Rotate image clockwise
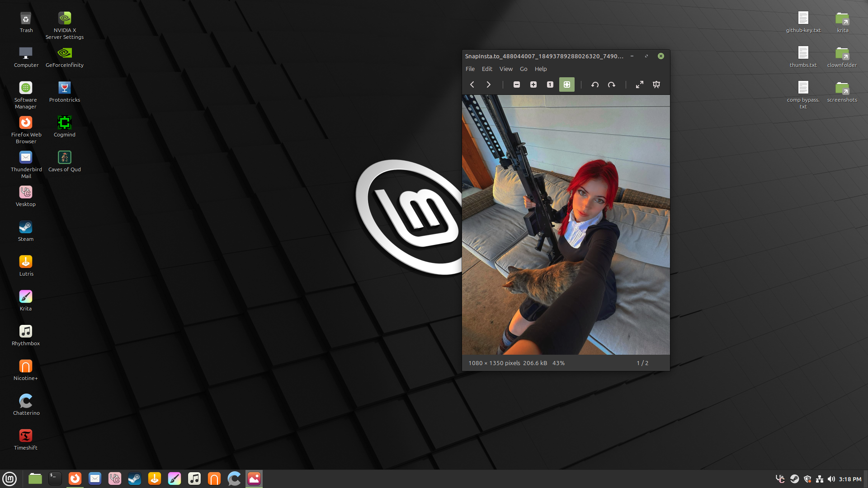This screenshot has width=868, height=488. coord(612,84)
